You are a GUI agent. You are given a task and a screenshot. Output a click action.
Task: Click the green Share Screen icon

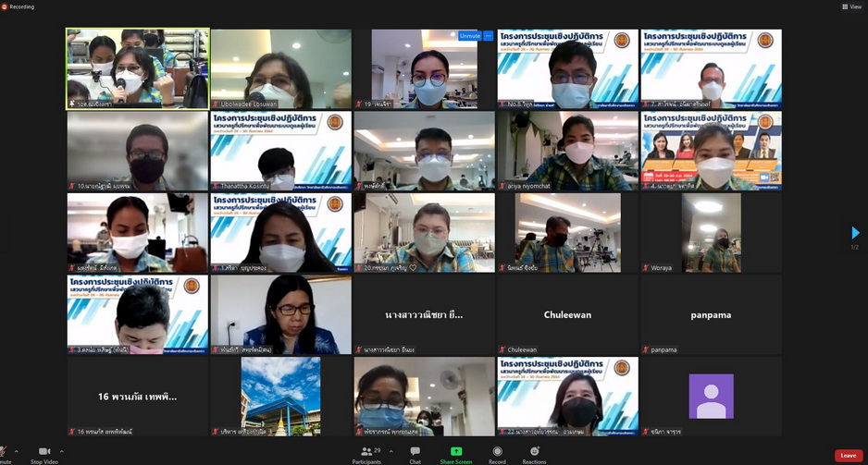[x=456, y=452]
